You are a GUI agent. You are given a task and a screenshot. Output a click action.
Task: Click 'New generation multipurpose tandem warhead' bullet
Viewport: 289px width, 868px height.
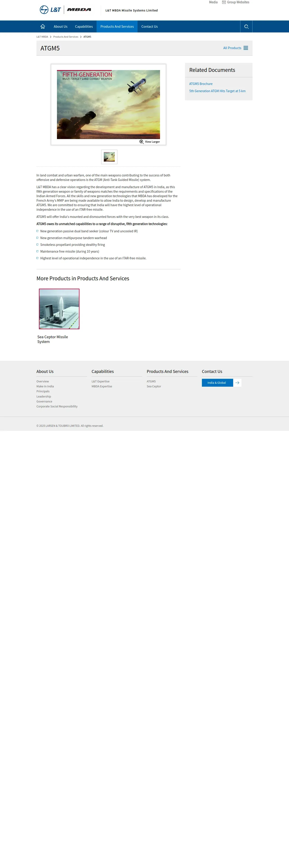point(74,238)
